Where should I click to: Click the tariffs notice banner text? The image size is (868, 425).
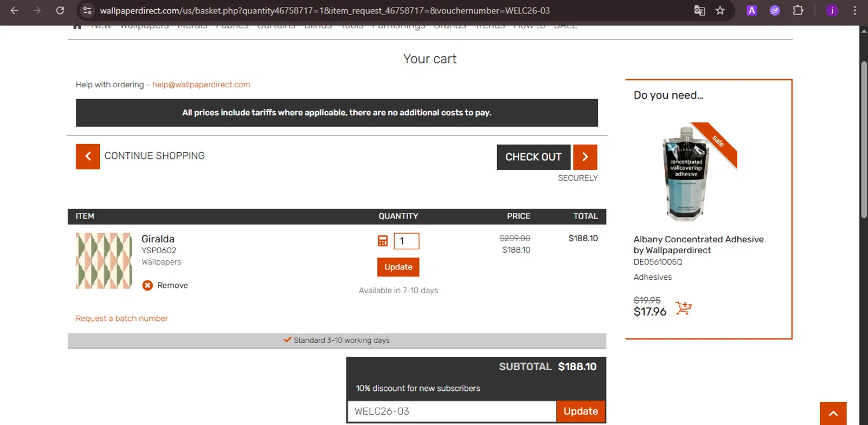click(337, 113)
